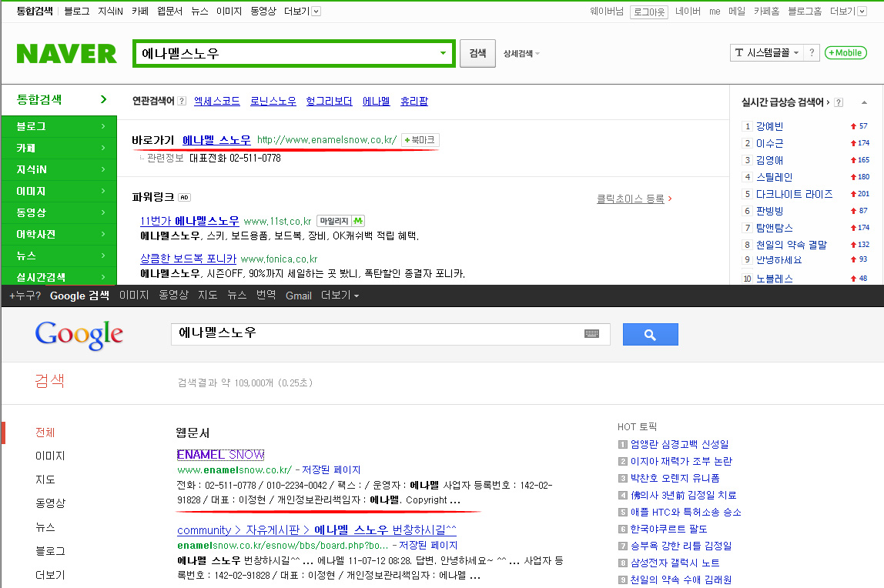
Task: Click the NAVER logo
Action: [66, 54]
